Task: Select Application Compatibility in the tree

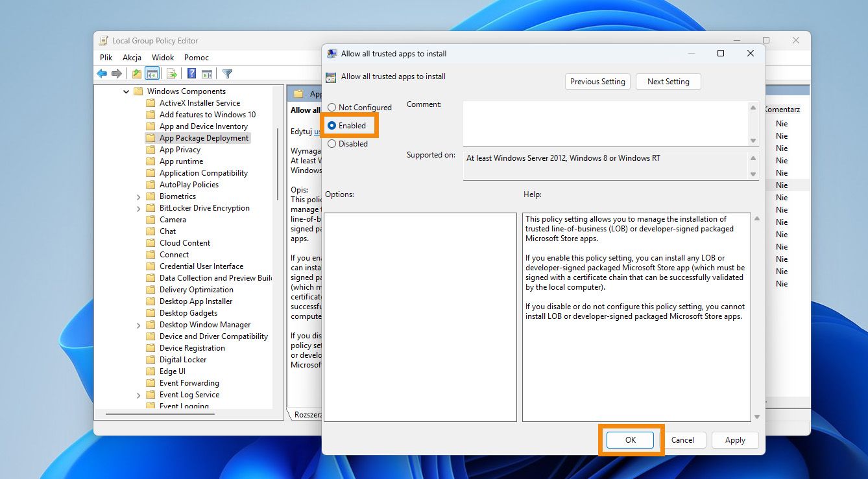Action: pos(204,173)
